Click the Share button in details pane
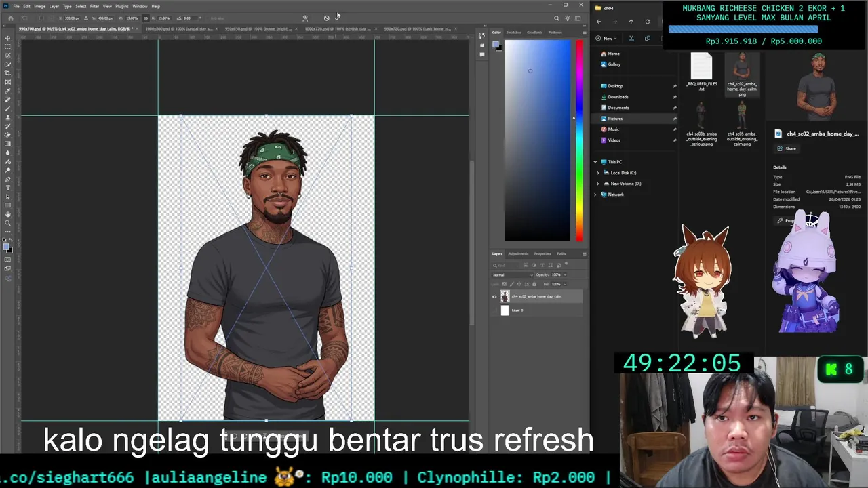This screenshot has width=868, height=488. click(x=787, y=148)
